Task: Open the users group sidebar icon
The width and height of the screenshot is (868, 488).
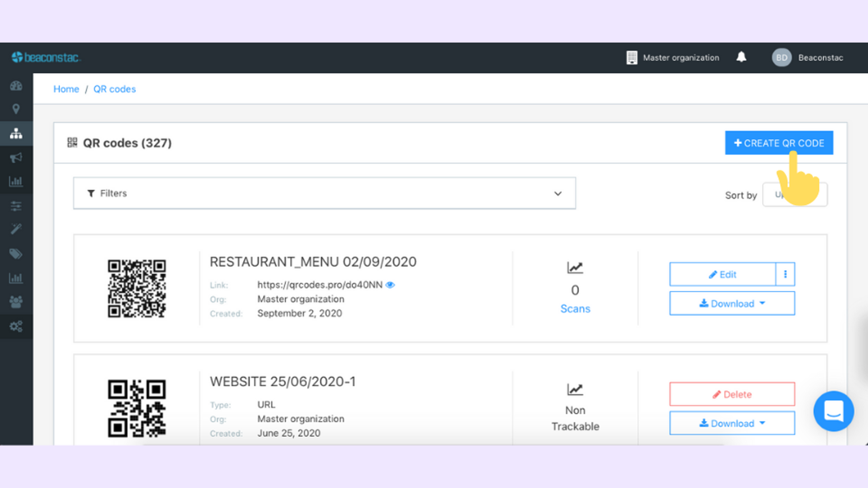Action: tap(16, 302)
